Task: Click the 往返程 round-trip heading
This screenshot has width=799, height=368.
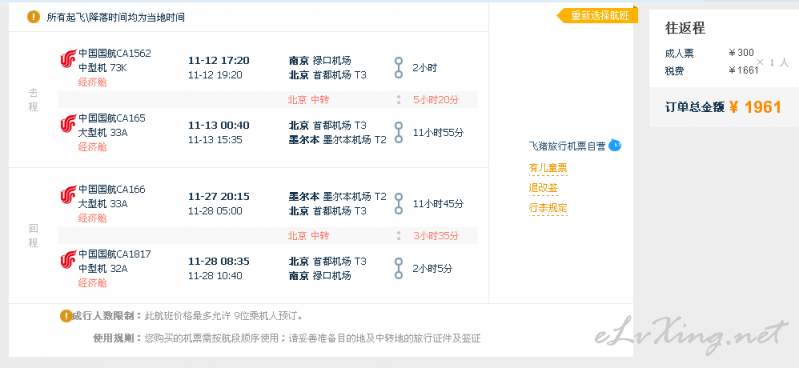Action: (x=685, y=28)
